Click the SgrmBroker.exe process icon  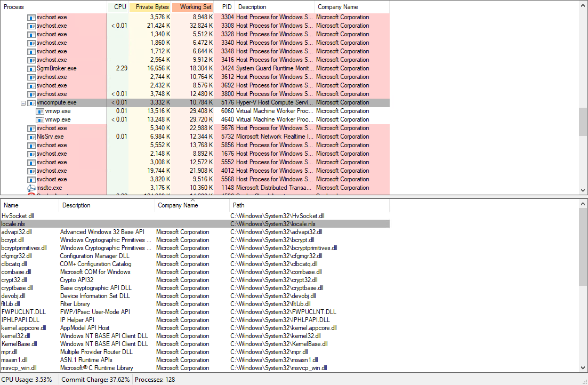tap(31, 69)
